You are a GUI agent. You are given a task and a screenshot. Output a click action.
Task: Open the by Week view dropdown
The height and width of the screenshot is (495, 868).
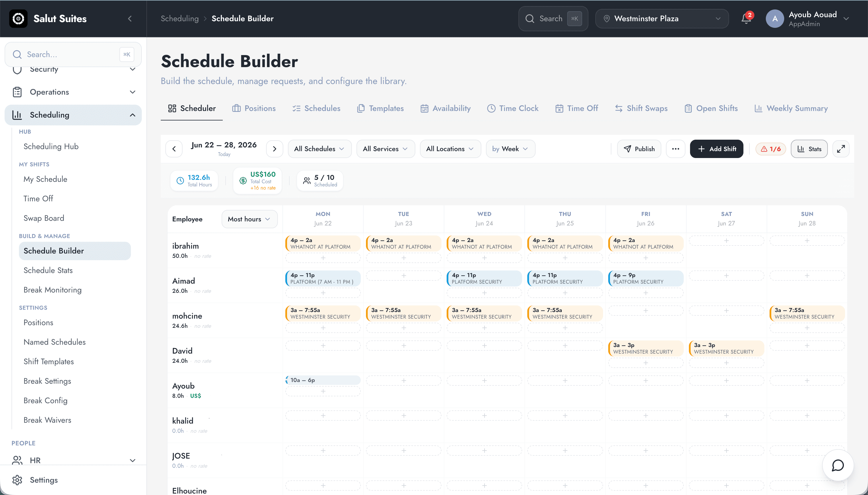510,149
